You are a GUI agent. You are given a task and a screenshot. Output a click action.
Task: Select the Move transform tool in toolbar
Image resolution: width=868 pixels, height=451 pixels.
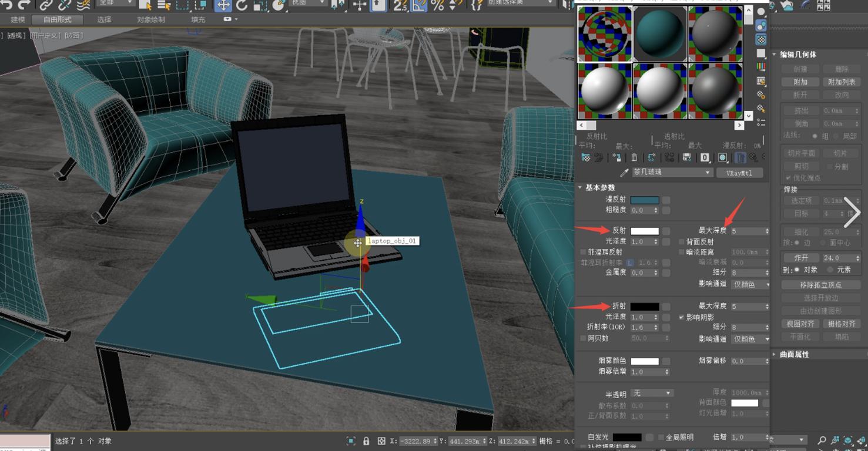click(x=223, y=5)
